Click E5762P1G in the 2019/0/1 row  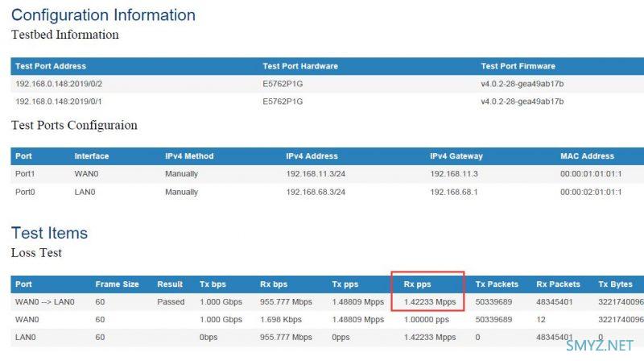(x=283, y=102)
